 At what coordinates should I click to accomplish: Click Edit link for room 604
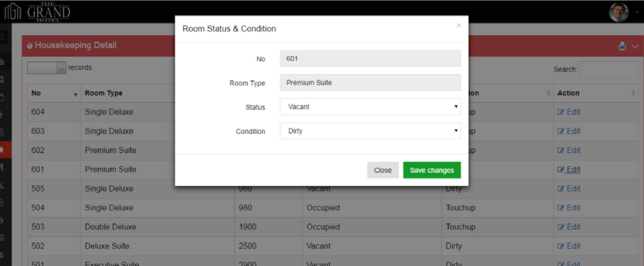pyautogui.click(x=573, y=112)
